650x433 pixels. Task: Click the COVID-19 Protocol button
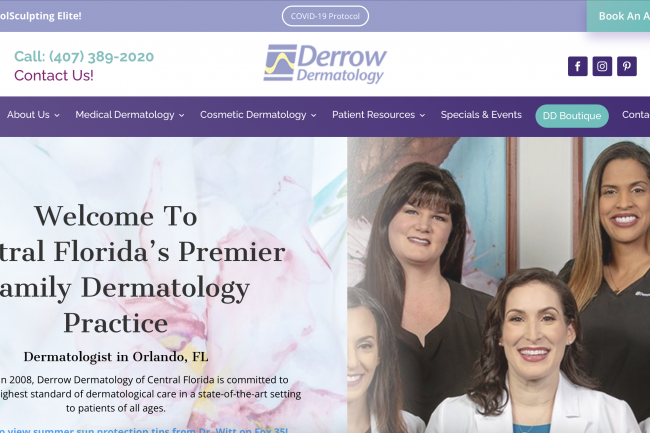point(325,16)
